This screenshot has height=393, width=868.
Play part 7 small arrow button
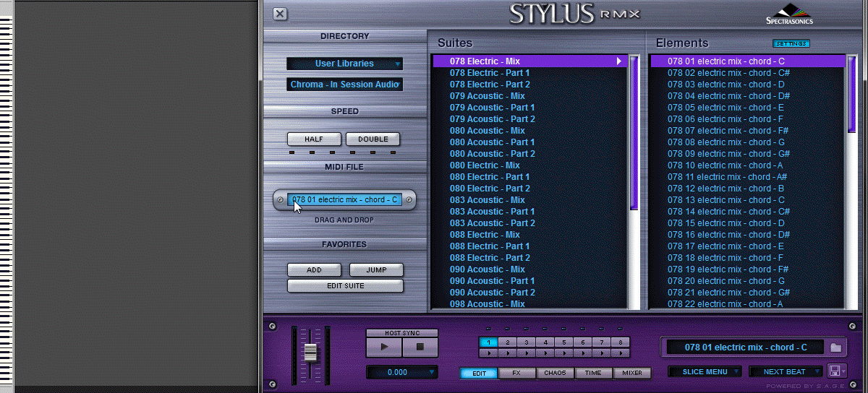601,353
